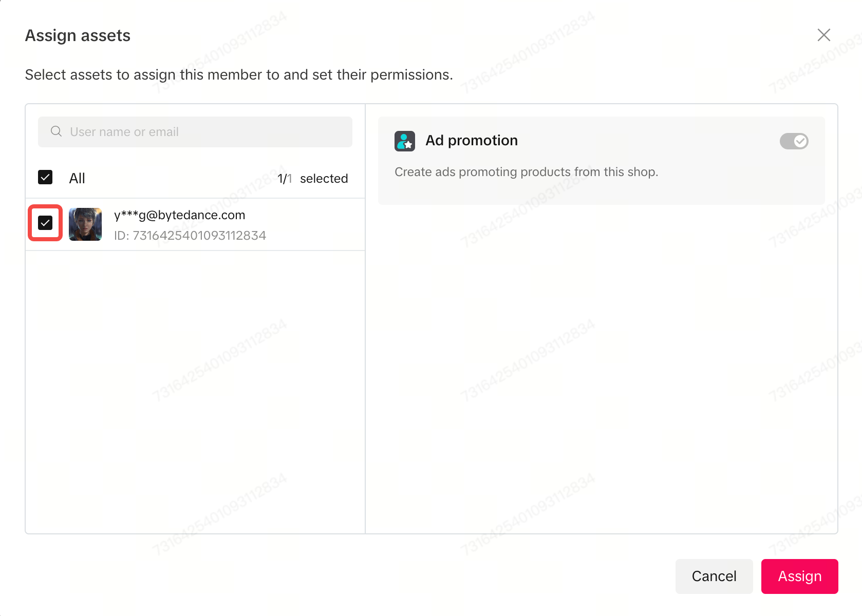
Task: Click the All label text
Action: (x=77, y=178)
